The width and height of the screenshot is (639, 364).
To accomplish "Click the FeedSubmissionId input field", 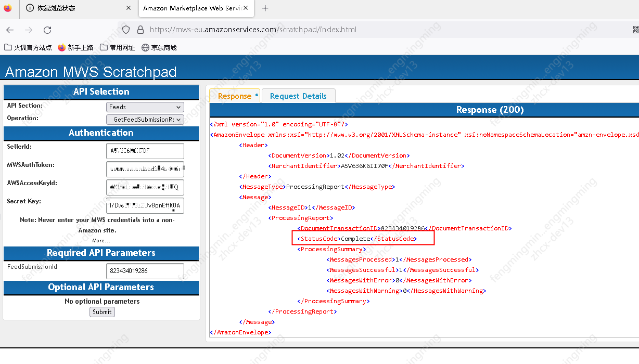I will pos(145,271).
